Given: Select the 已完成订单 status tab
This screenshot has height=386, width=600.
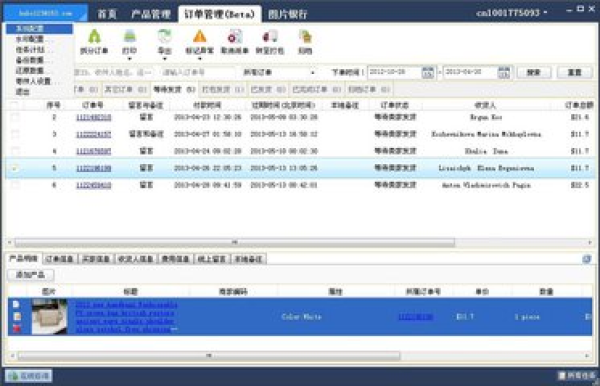Looking at the screenshot, I should (x=317, y=90).
